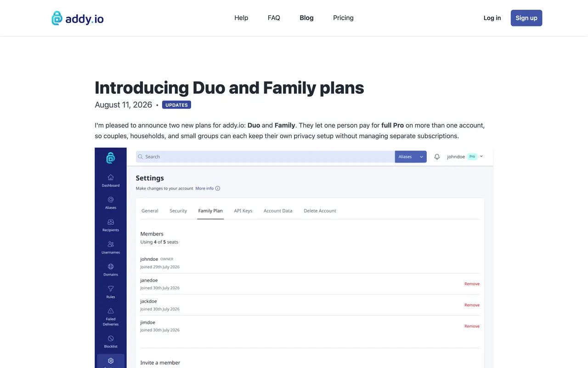Image resolution: width=588 pixels, height=368 pixels.
Task: Click the jimdoe member name
Action: (148, 322)
